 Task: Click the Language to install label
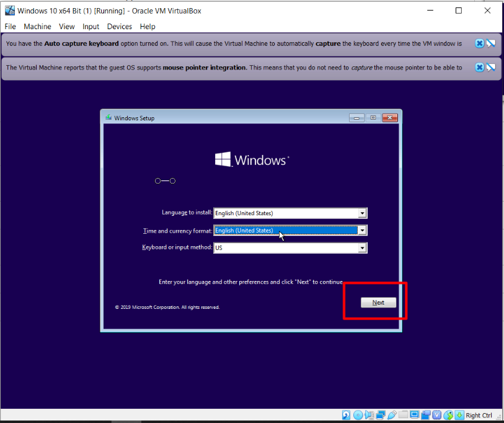(x=187, y=213)
